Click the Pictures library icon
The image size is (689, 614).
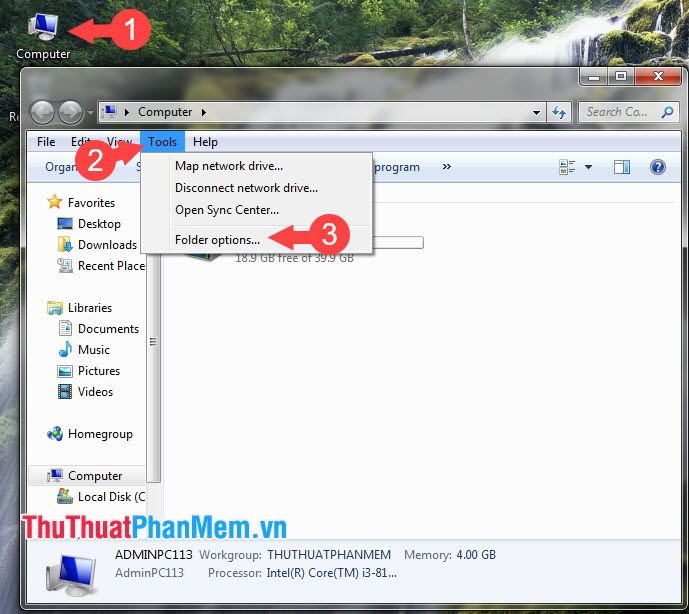pos(65,371)
